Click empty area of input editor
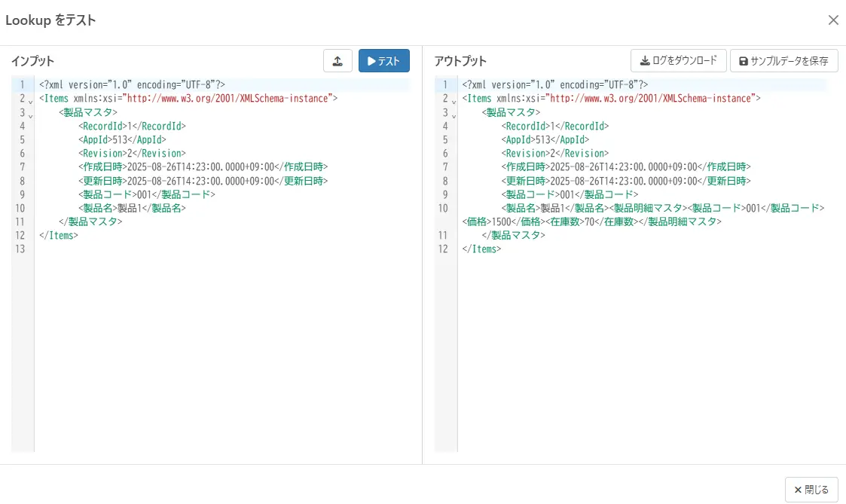This screenshot has height=504, width=846. tap(226, 347)
